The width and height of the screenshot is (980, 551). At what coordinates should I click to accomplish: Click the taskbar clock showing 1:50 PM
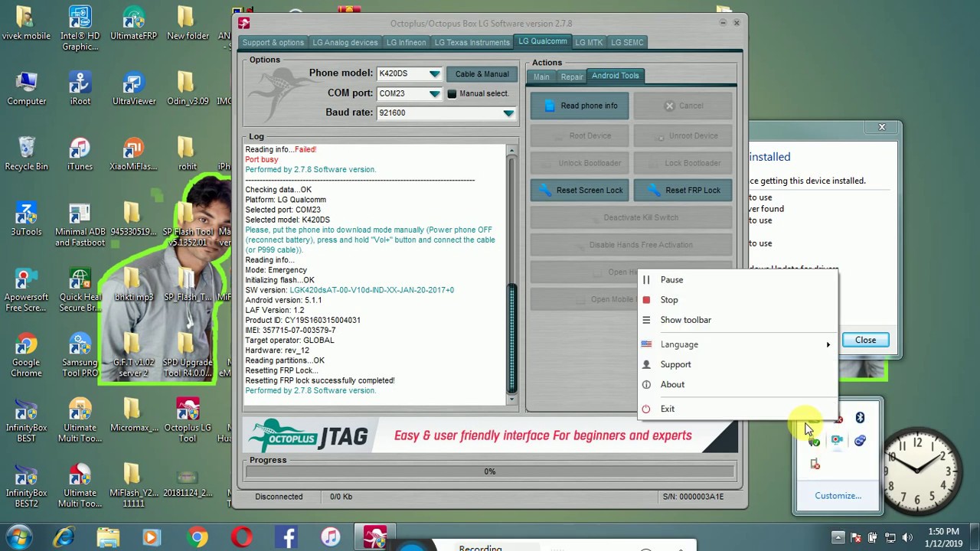pos(942,537)
